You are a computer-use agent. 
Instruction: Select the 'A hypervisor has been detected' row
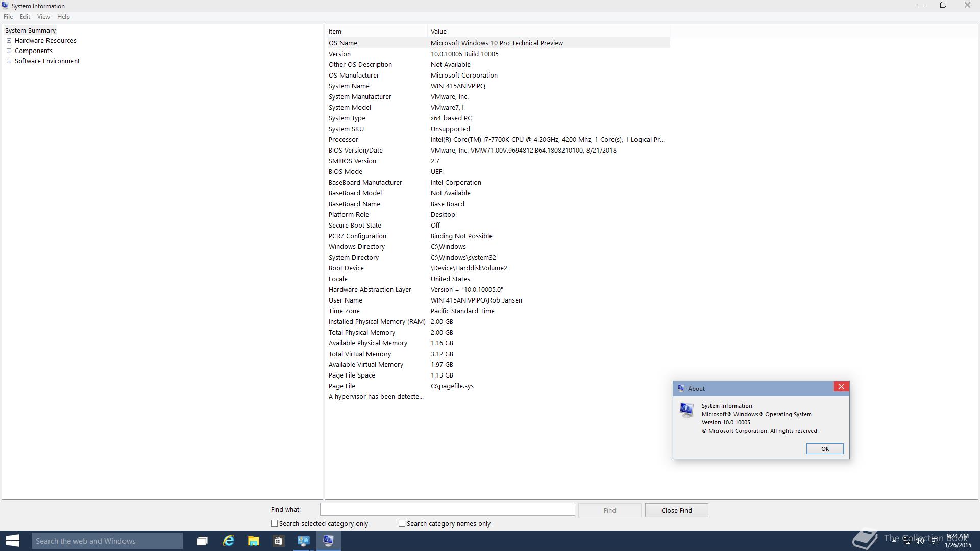(498, 396)
